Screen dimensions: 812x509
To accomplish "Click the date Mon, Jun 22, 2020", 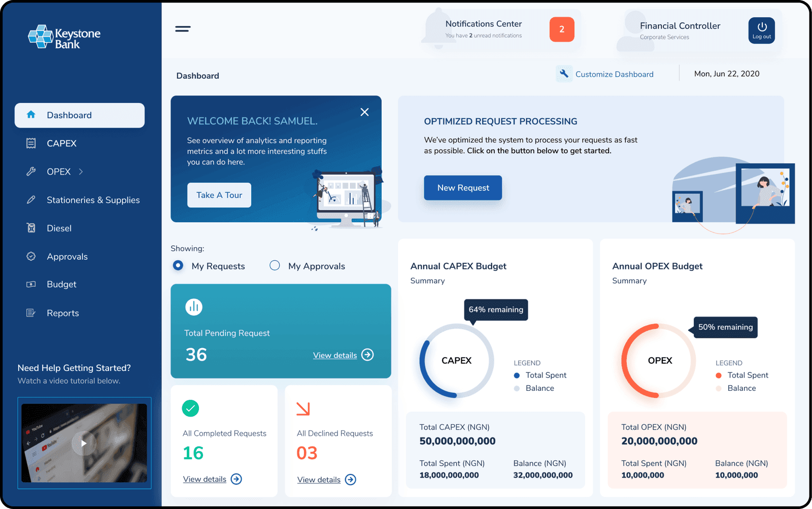I will pyautogui.click(x=727, y=74).
